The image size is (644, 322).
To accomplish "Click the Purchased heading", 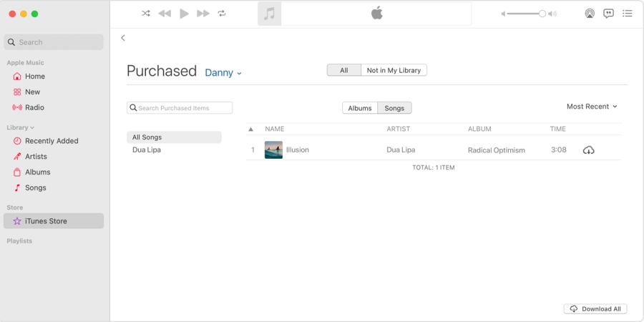I will tap(162, 71).
